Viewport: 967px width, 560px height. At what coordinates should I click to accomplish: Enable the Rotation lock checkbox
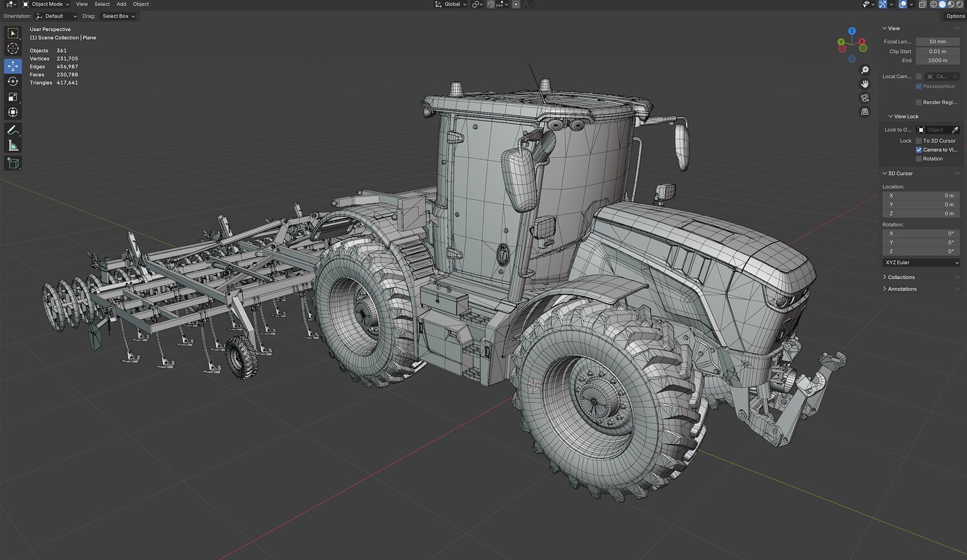[x=919, y=159]
